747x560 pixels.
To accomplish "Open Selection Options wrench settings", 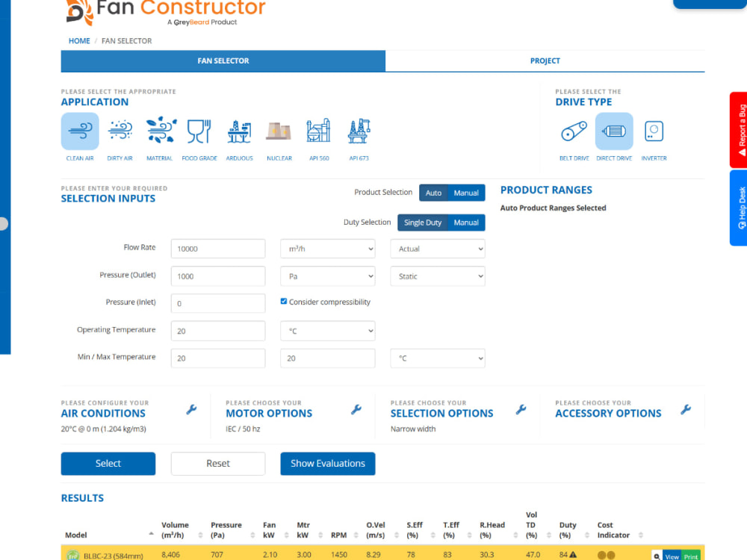I will (521, 409).
